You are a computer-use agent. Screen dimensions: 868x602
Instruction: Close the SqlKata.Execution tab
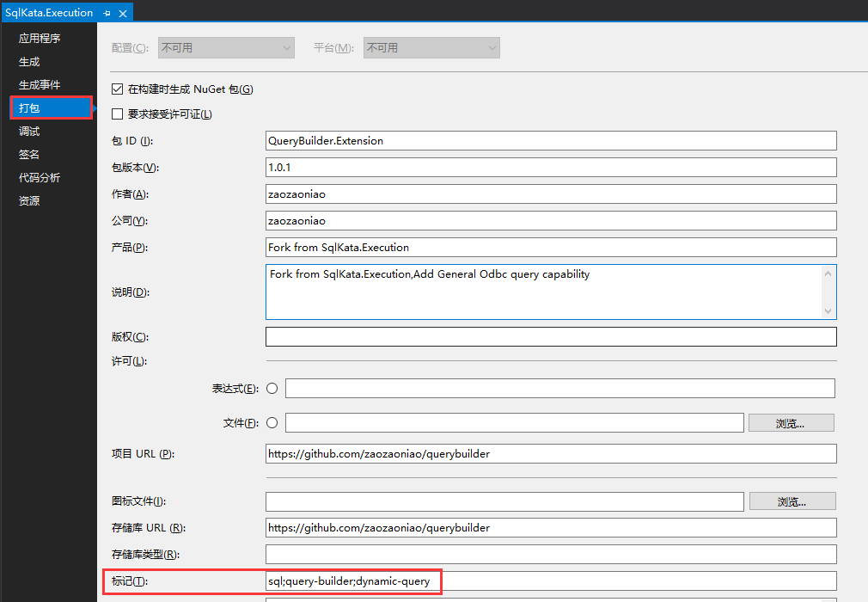[x=123, y=13]
